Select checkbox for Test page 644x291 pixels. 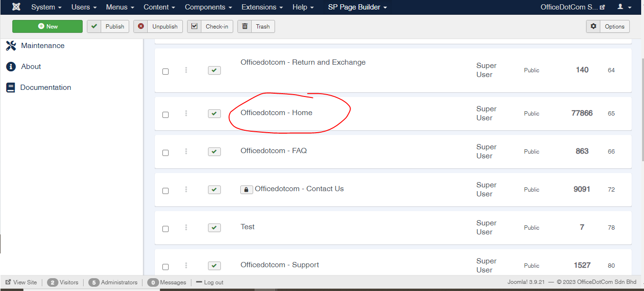tap(165, 229)
